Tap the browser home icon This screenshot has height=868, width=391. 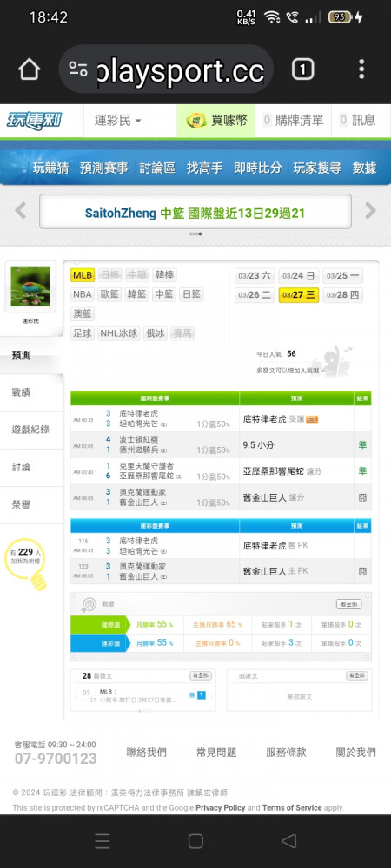pyautogui.click(x=30, y=69)
